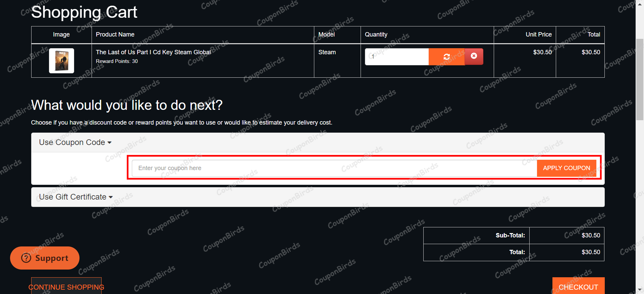The width and height of the screenshot is (644, 294).
Task: Click the caret beside Use Gift Certificate
Action: (111, 197)
